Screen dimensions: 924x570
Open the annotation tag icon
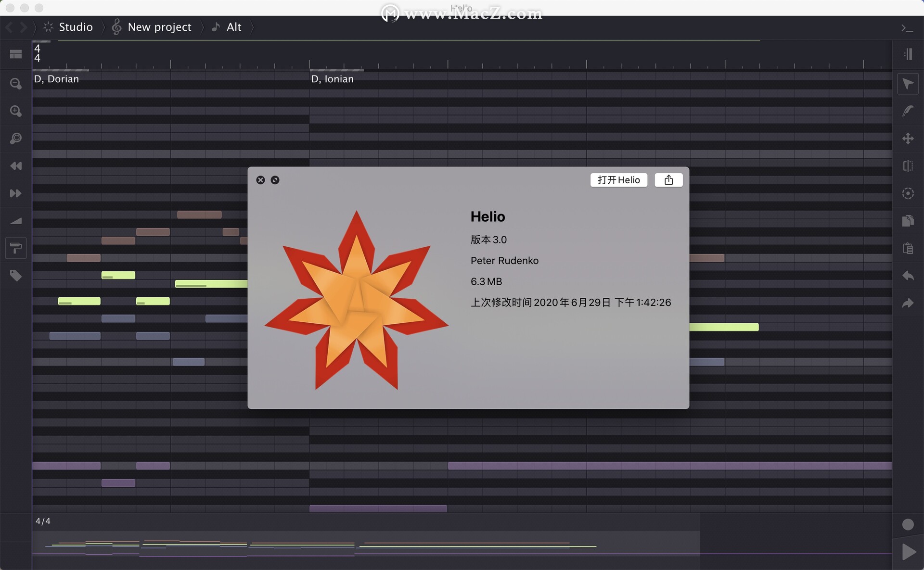pyautogui.click(x=16, y=276)
